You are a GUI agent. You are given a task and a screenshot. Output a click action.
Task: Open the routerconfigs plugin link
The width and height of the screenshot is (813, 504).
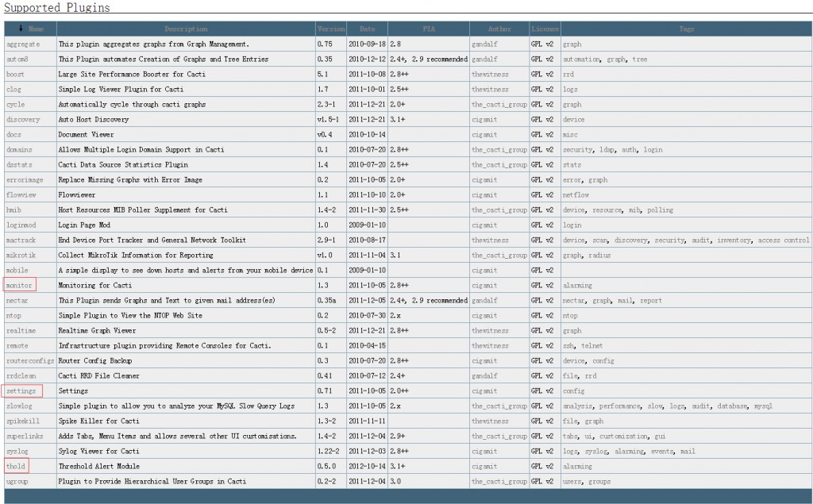(30, 361)
